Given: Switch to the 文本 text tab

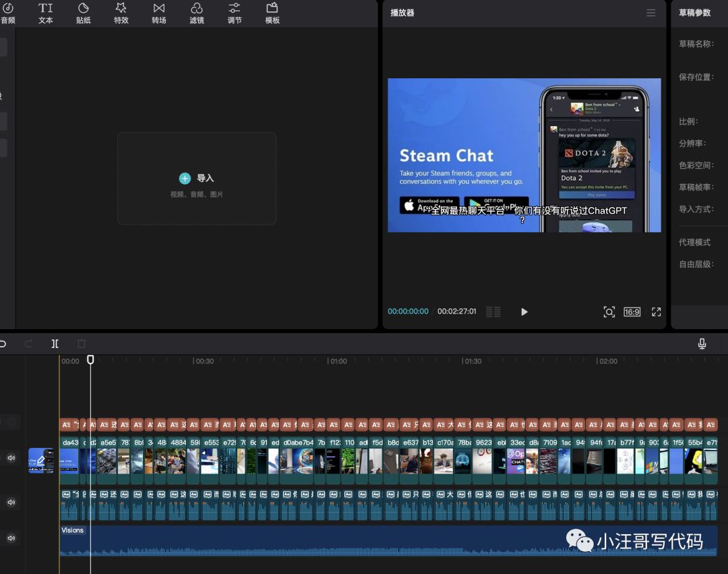Looking at the screenshot, I should click(46, 13).
